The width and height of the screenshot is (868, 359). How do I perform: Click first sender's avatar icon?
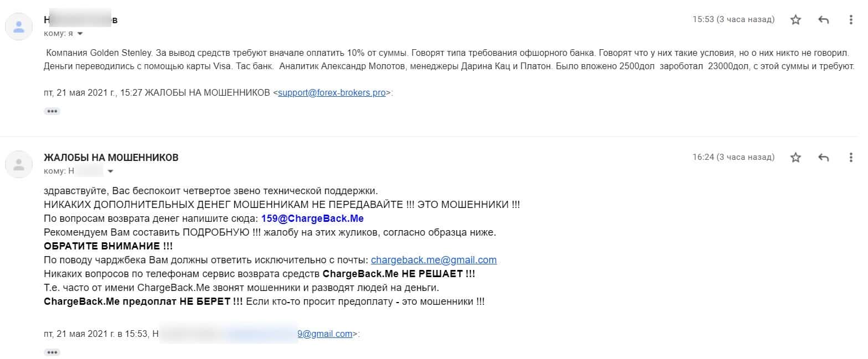pos(19,26)
